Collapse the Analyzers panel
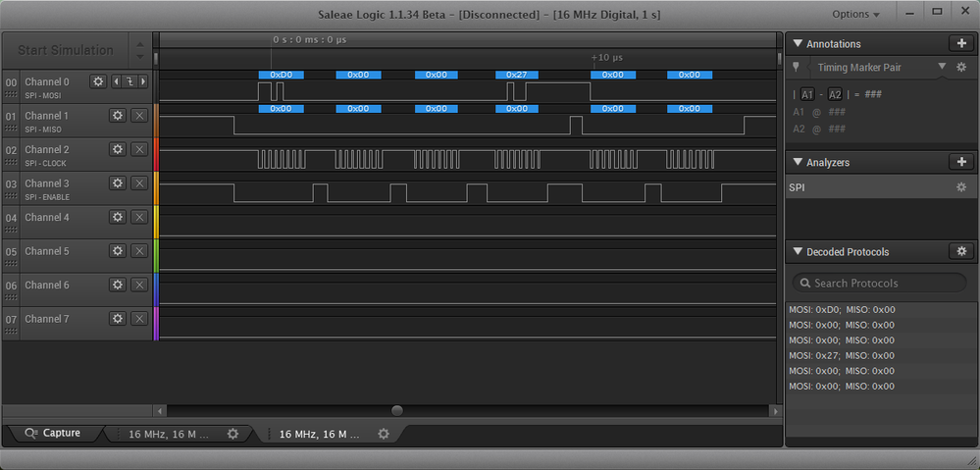This screenshot has width=980, height=470. pyautogui.click(x=797, y=162)
